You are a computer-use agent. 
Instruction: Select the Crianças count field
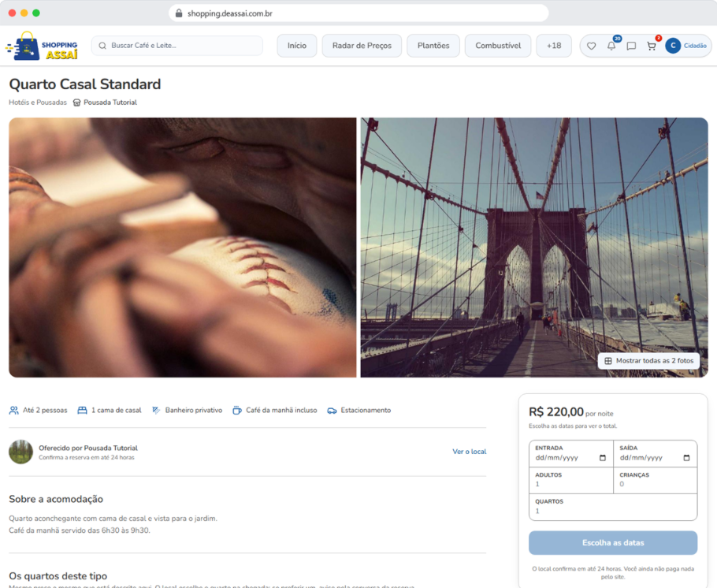coord(655,480)
